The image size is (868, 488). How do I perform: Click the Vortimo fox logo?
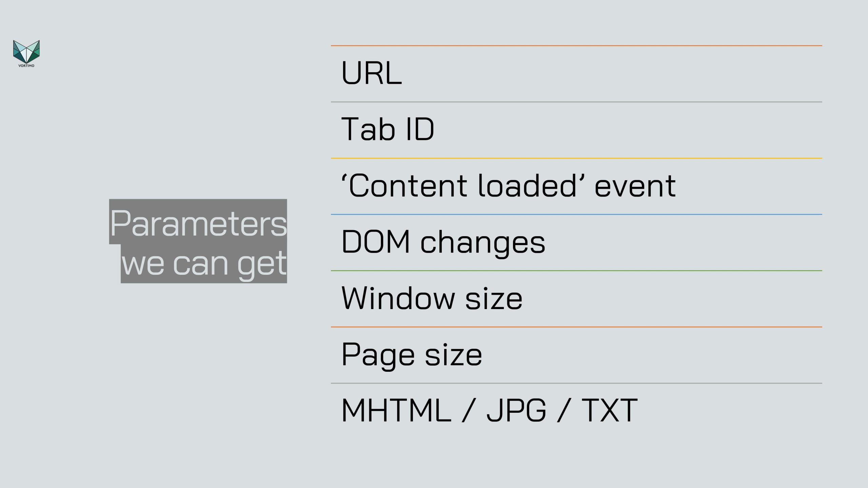(26, 52)
